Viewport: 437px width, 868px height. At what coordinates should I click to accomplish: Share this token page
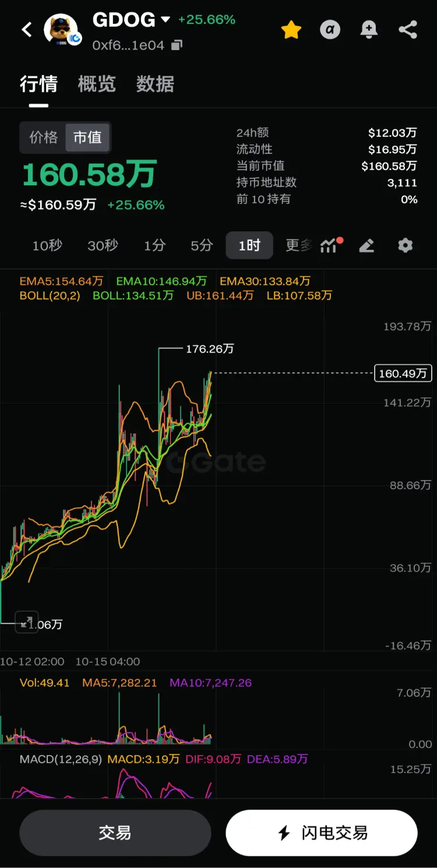tap(408, 30)
